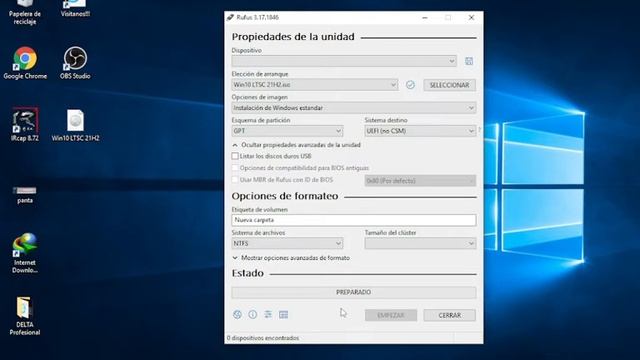Expand Mostrar opciones avanzadas de formato

tap(291, 258)
